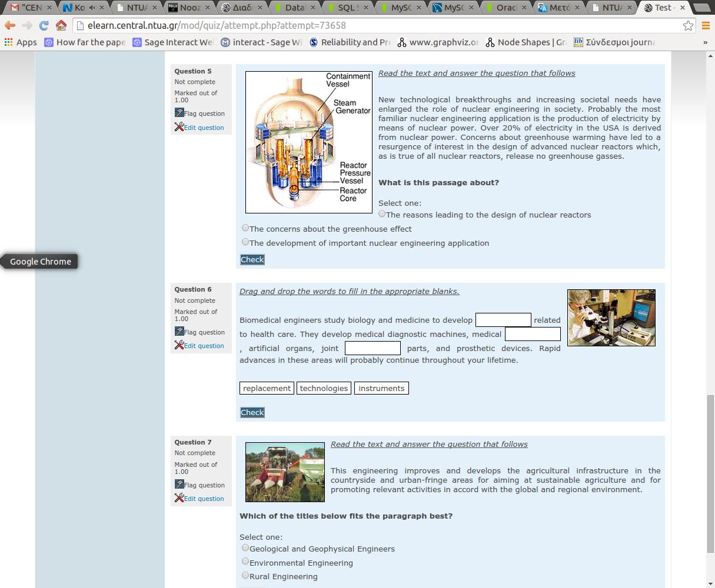
Task: Click the Flag question icon for Question 5
Action: pyautogui.click(x=179, y=113)
